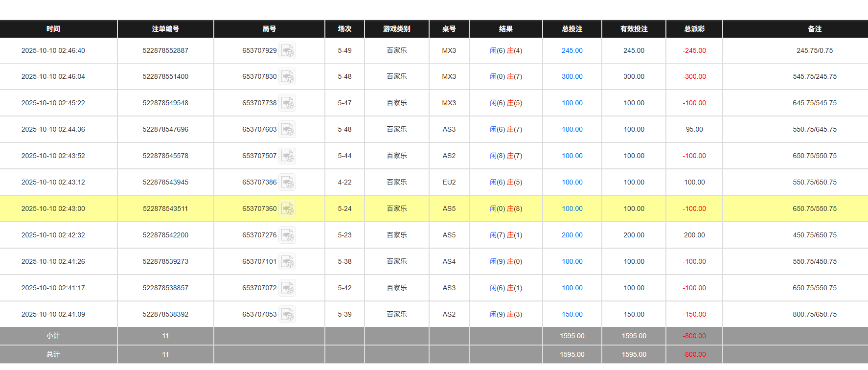Click the blue 200.00 total bet link
The width and height of the screenshot is (868, 370).
572,235
